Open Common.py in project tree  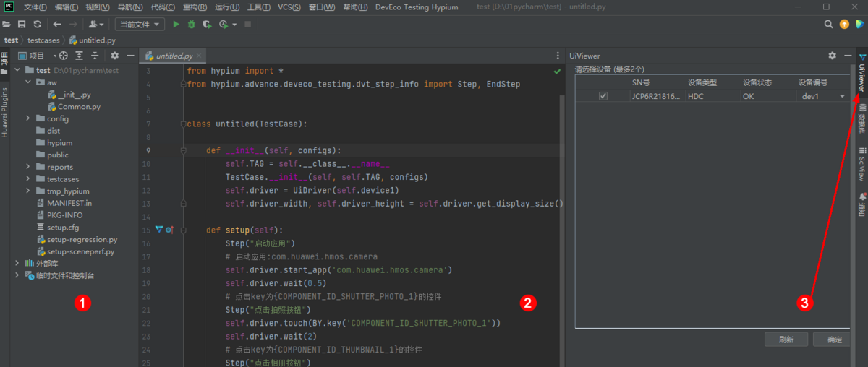pos(79,107)
